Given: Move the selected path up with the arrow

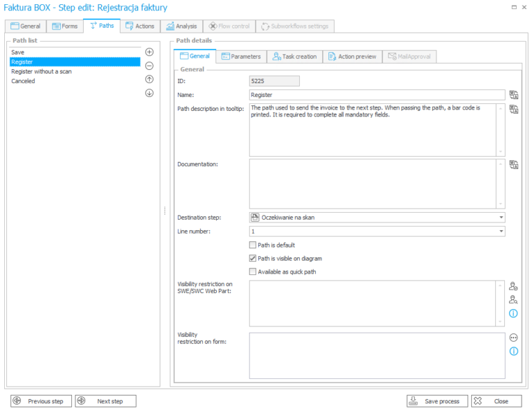Looking at the screenshot, I should click(x=150, y=79).
